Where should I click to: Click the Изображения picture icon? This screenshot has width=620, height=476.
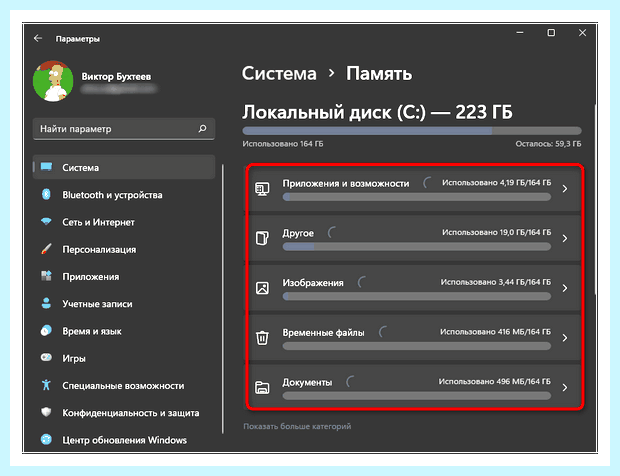[x=262, y=288]
